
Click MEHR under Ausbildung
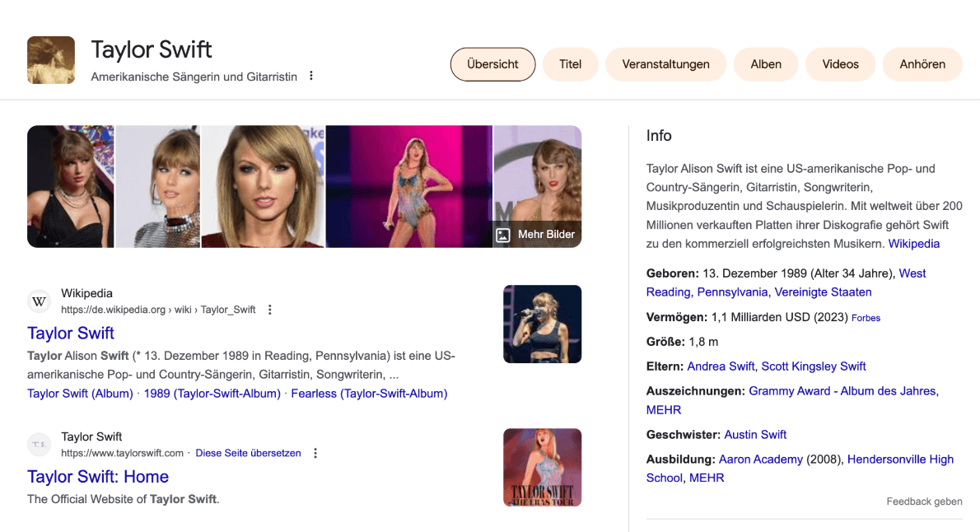[x=707, y=478]
